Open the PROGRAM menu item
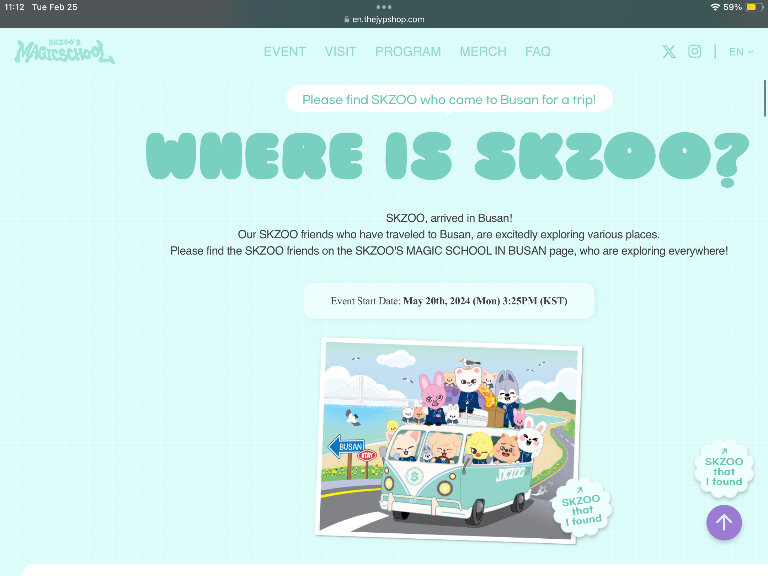This screenshot has height=576, width=768. [x=408, y=51]
